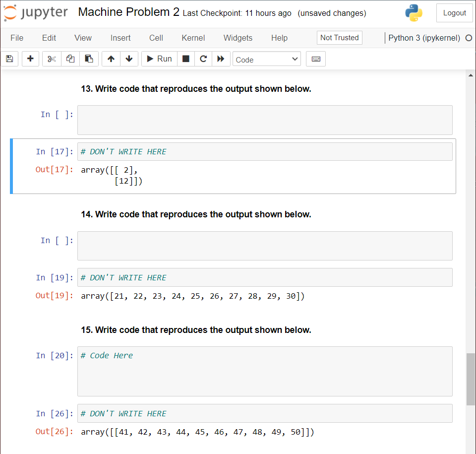Move selected cell down
The image size is (476, 454).
[129, 59]
